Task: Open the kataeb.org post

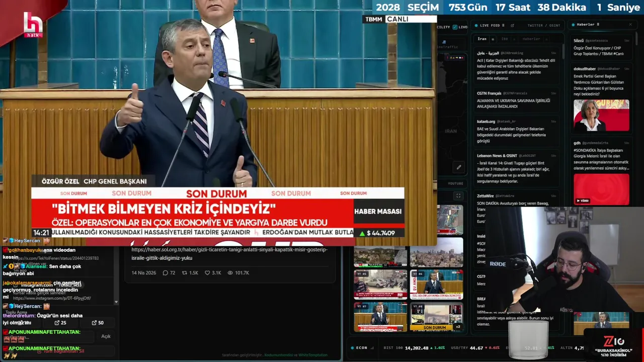Action: (x=517, y=131)
